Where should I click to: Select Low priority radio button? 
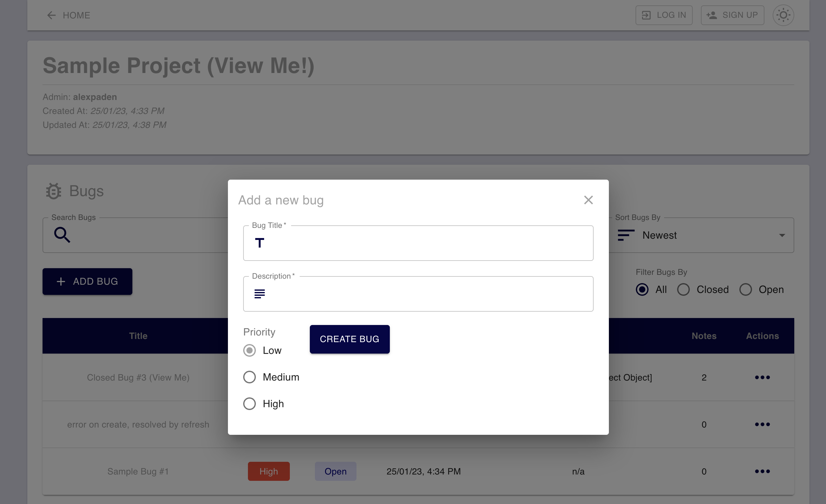[x=250, y=350]
